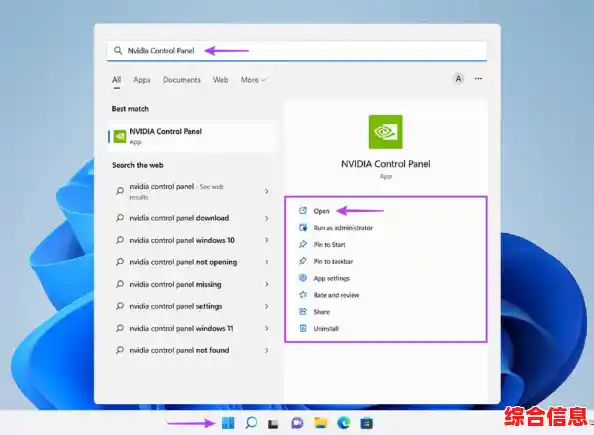Expand chevron for 'windows 11' suggestion
This screenshot has width=594, height=435.
[x=267, y=328]
